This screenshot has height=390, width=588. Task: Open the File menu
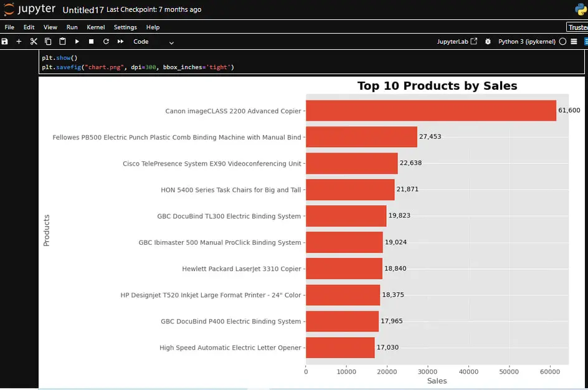coord(9,27)
